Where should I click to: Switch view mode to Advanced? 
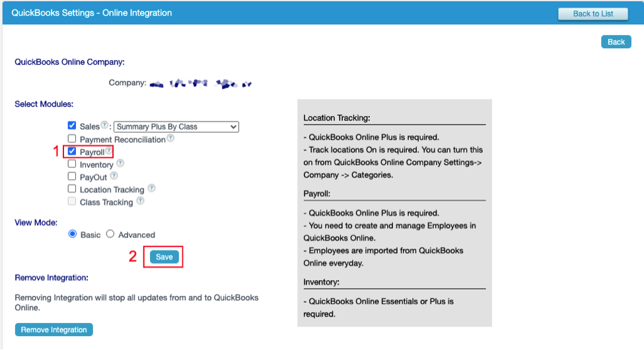pyautogui.click(x=110, y=234)
